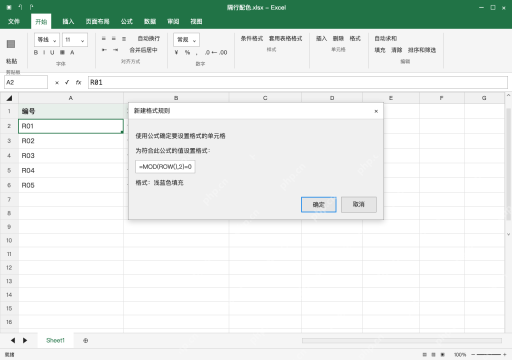This screenshot has height=360, width=512.
Task: Switch to the 视图 View tab
Action: tap(196, 21)
